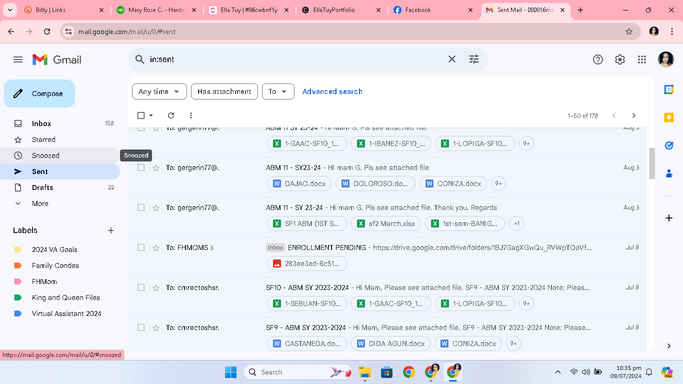683x384 pixels.
Task: View site information icon in address bar
Action: pos(68,31)
